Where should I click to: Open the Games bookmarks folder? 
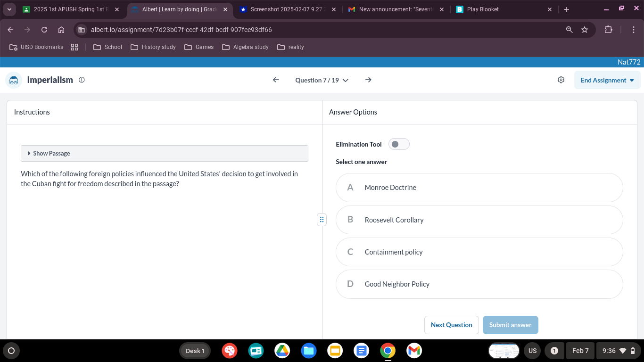coord(199,47)
